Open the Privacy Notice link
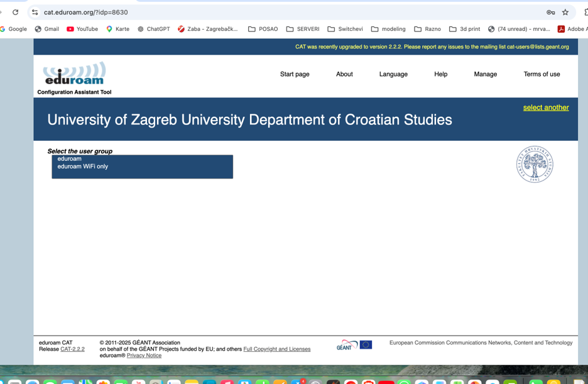Screen dimensions: 588x384 click(x=144, y=356)
